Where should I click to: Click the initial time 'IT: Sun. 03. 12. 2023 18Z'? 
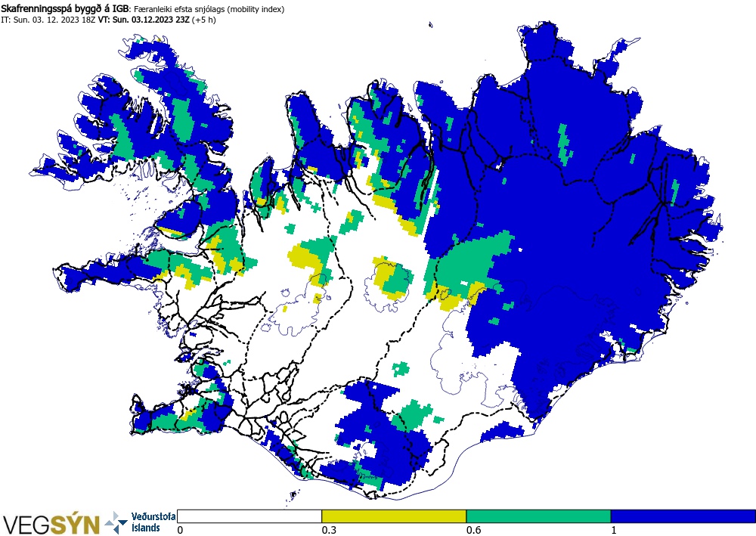click(x=48, y=20)
